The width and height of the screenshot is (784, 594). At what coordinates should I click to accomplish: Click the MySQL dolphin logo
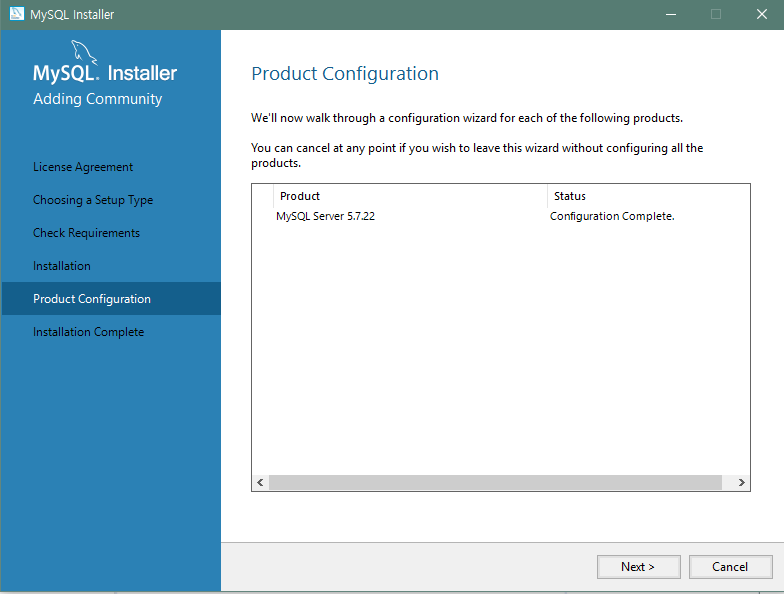coord(83,52)
